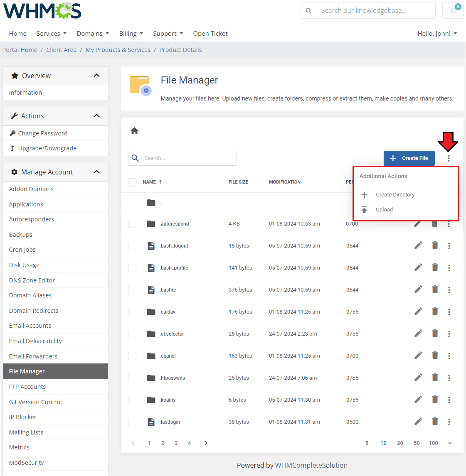Screen dimensions: 466x476
Task: Open the three-dot menu for .bashrc
Action: [449, 290]
